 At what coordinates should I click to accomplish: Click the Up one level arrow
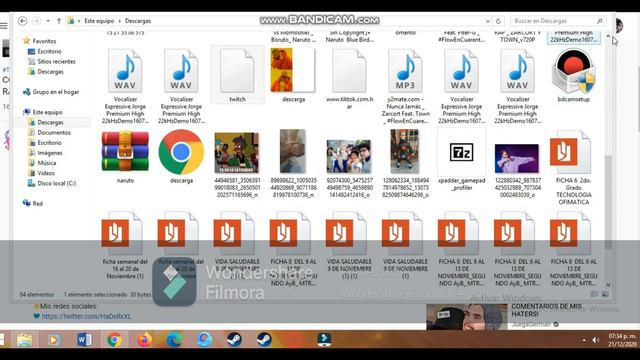point(59,20)
